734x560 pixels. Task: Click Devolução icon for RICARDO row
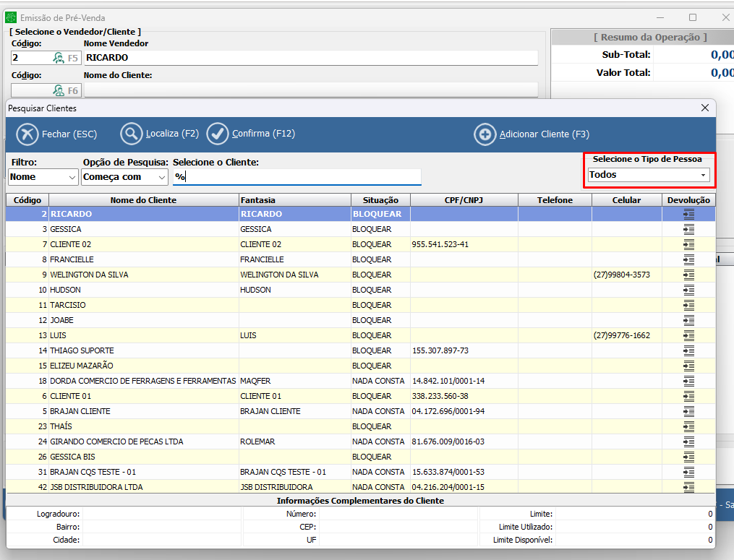pyautogui.click(x=688, y=214)
